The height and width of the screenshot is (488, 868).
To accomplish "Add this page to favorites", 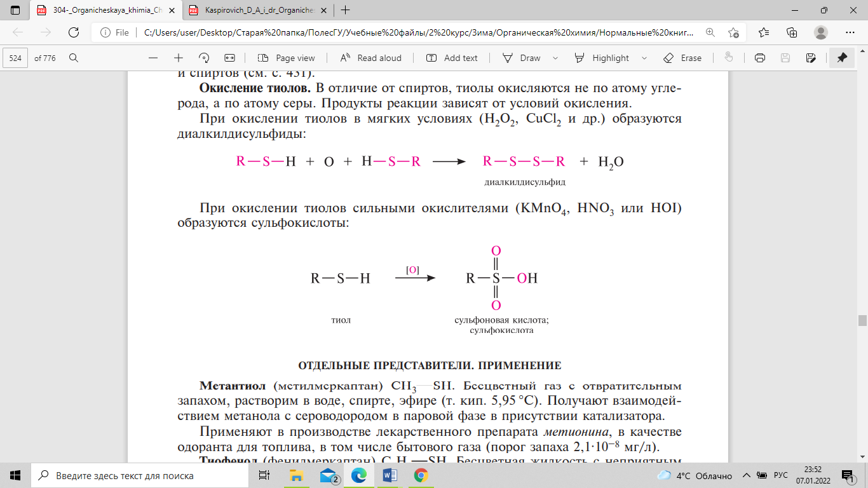I will click(x=734, y=32).
